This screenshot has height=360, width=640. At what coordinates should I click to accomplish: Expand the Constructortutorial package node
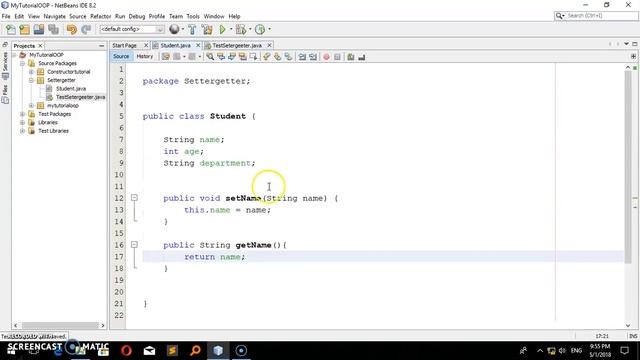click(31, 72)
